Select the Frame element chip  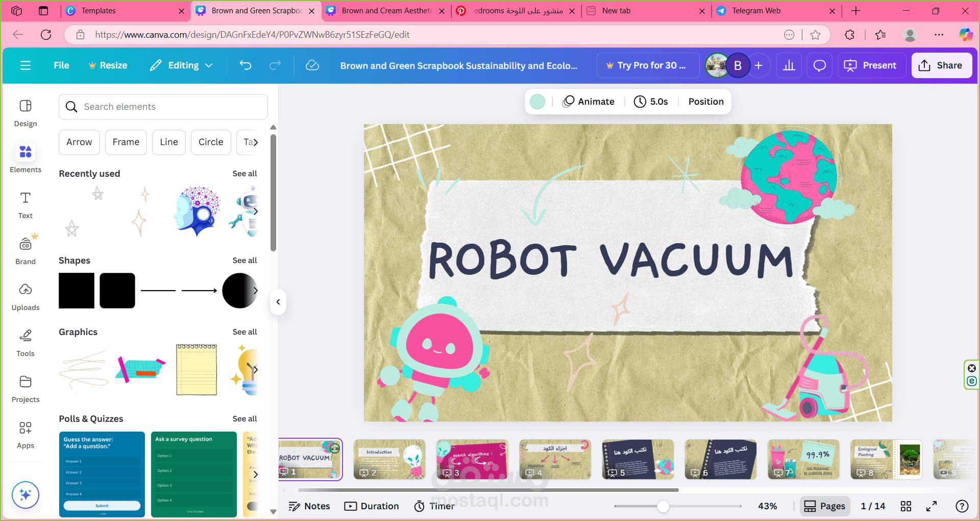(126, 142)
